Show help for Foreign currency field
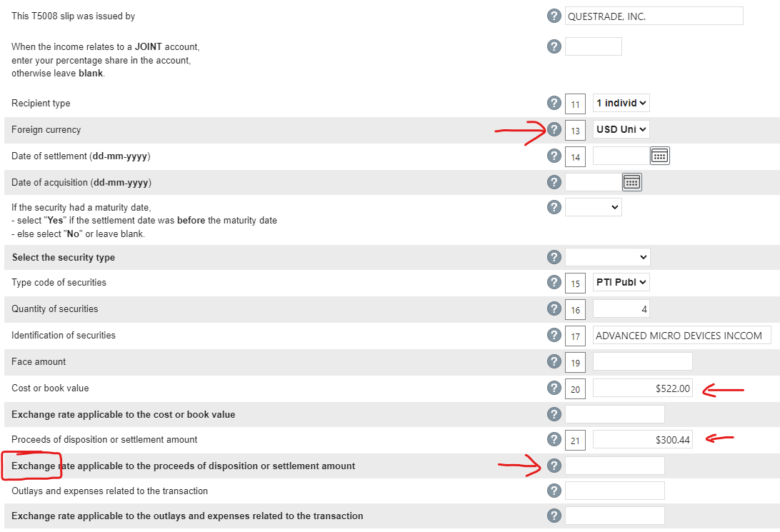This screenshot has width=780, height=532. point(554,130)
